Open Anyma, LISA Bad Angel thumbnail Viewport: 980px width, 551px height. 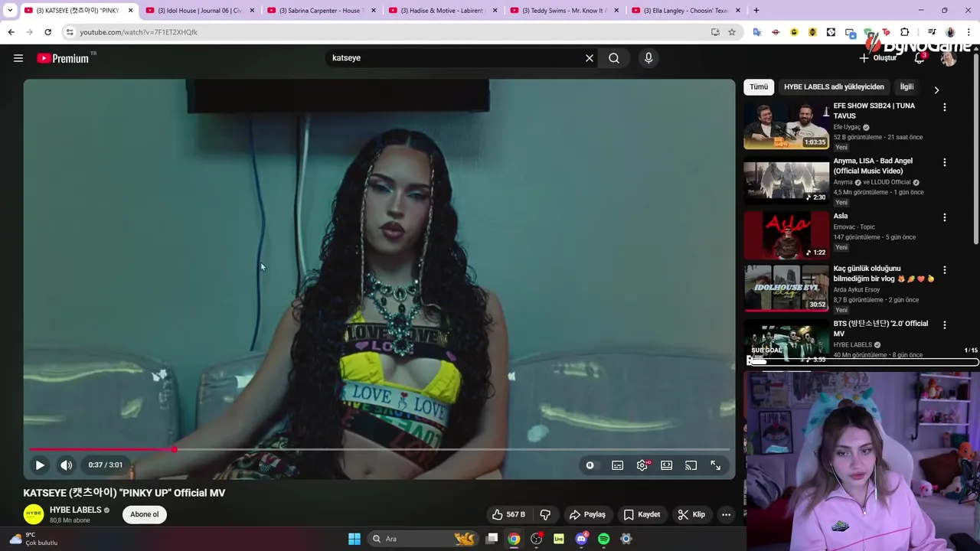click(x=786, y=180)
